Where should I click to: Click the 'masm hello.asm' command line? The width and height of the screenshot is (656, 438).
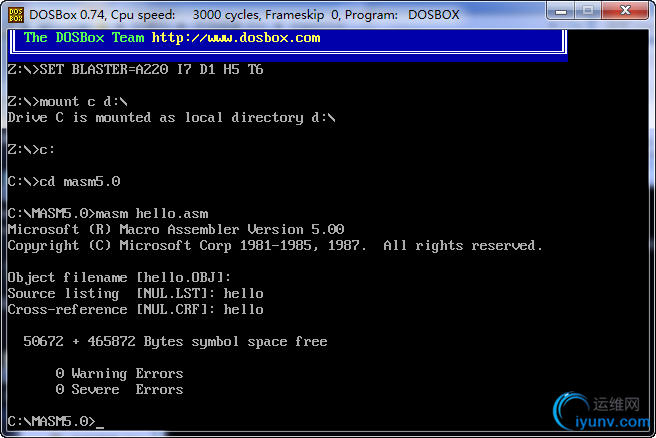(108, 214)
